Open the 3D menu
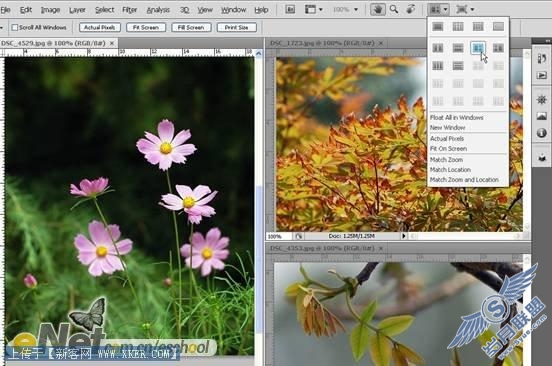The height and width of the screenshot is (366, 552). pos(184,10)
